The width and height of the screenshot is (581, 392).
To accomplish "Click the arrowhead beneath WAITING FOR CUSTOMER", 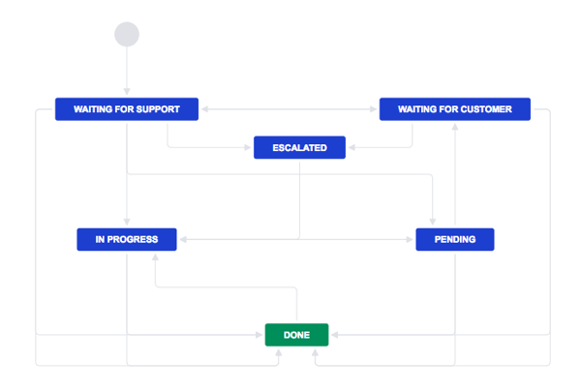I will 454,125.
